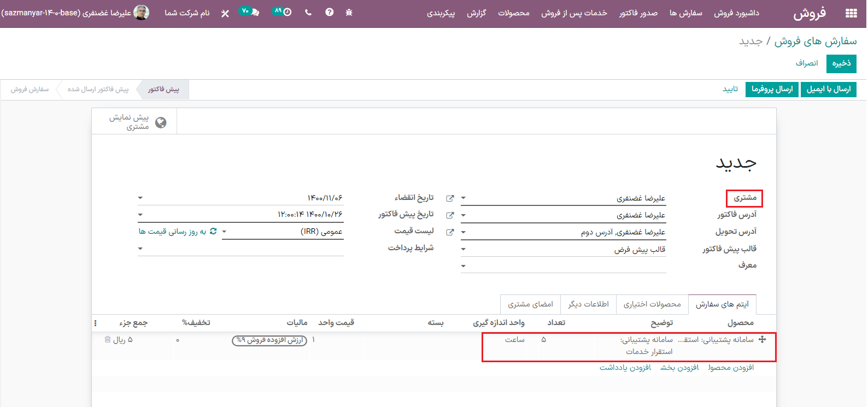868x407 pixels.
Task: Click افزودن بخش link
Action: coord(679,368)
